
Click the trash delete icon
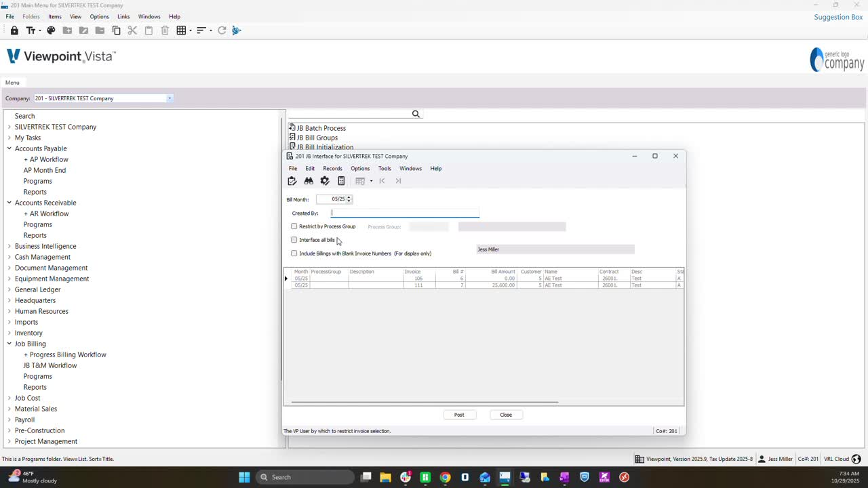165,30
